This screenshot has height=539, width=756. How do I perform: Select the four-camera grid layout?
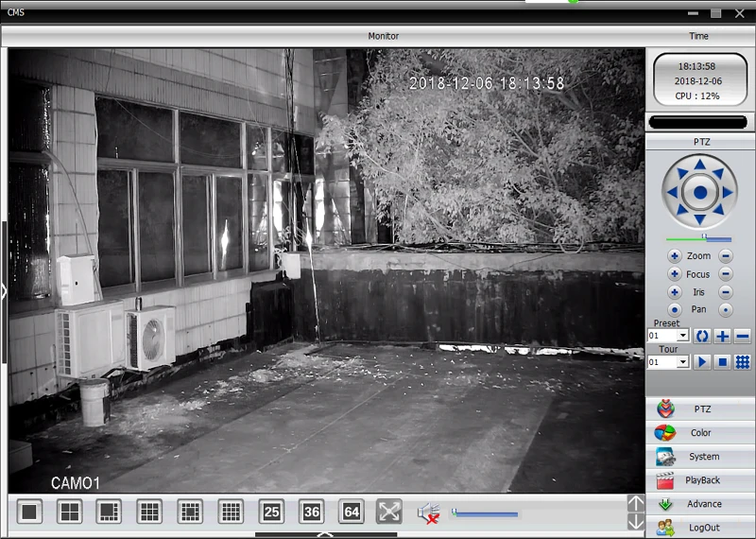pos(69,512)
